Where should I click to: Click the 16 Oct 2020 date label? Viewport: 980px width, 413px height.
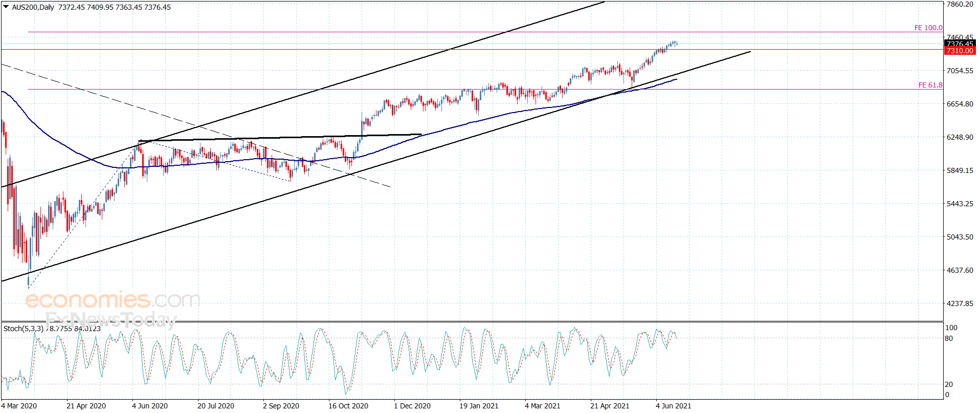[x=348, y=406]
